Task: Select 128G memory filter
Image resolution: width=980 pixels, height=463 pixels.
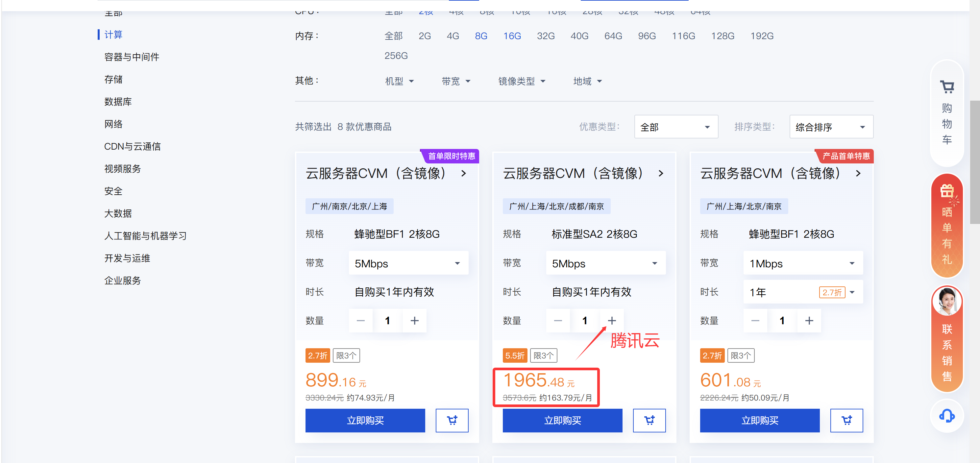Action: coord(723,36)
